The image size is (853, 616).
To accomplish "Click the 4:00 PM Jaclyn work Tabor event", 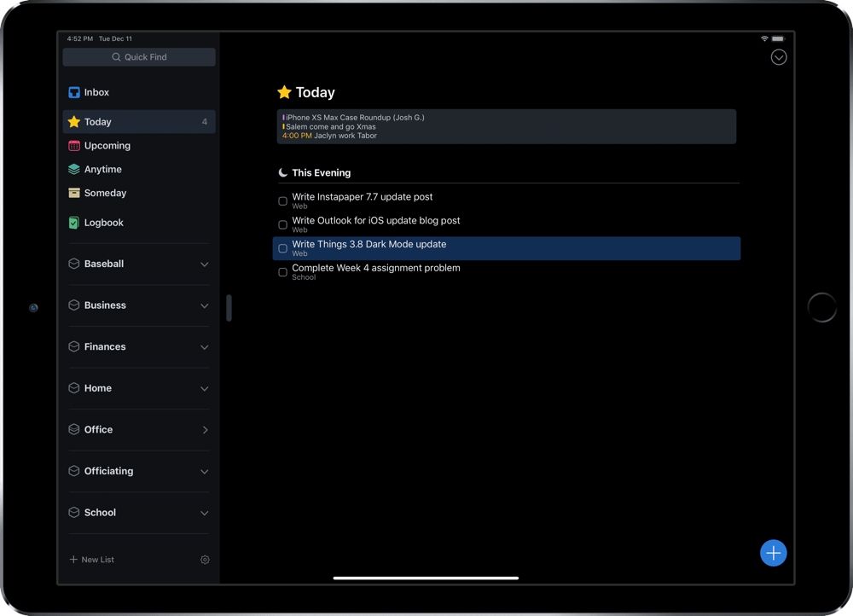I will click(329, 136).
